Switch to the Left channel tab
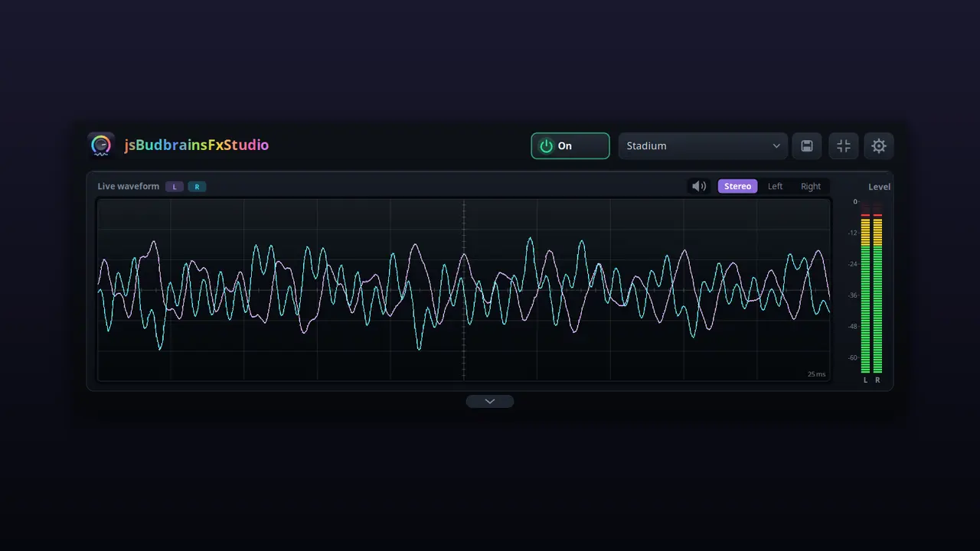Image resolution: width=980 pixels, height=551 pixels. (776, 186)
